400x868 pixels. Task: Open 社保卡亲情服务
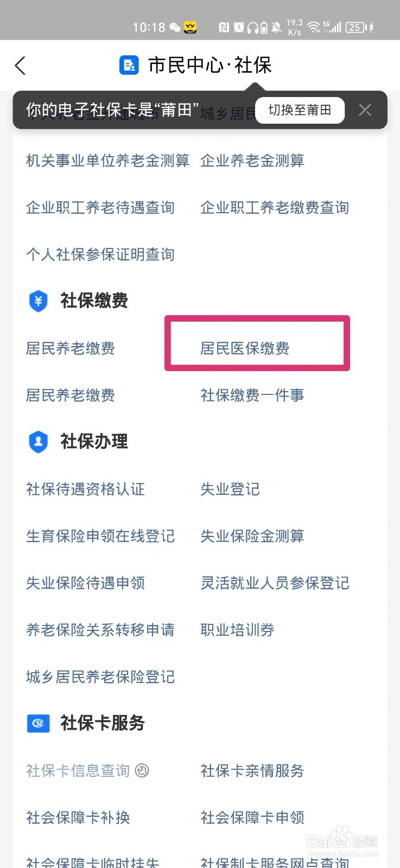(252, 771)
